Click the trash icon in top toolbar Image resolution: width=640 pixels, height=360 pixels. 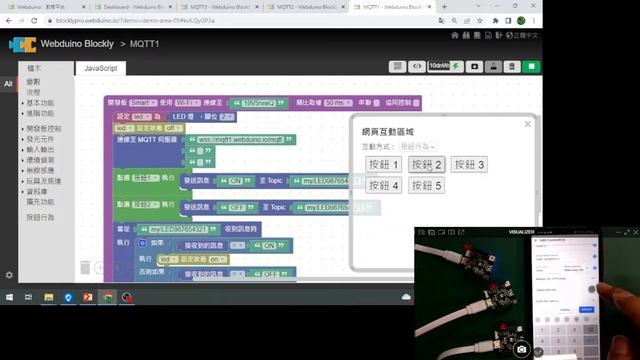[512, 67]
